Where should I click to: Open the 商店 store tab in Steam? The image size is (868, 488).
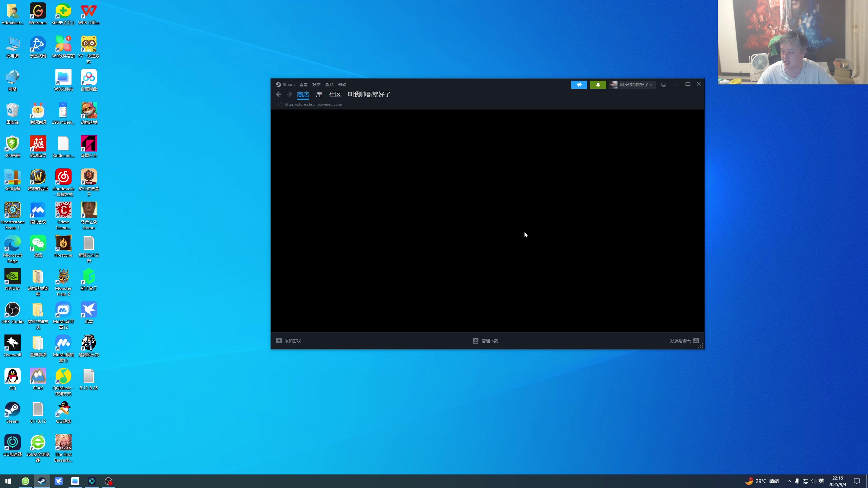[x=303, y=95]
